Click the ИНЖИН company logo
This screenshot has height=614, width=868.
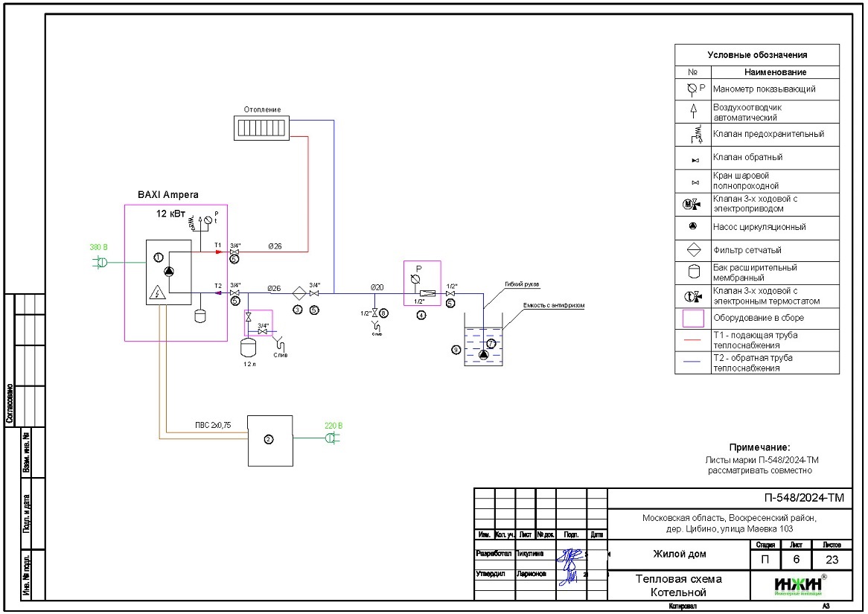click(797, 586)
